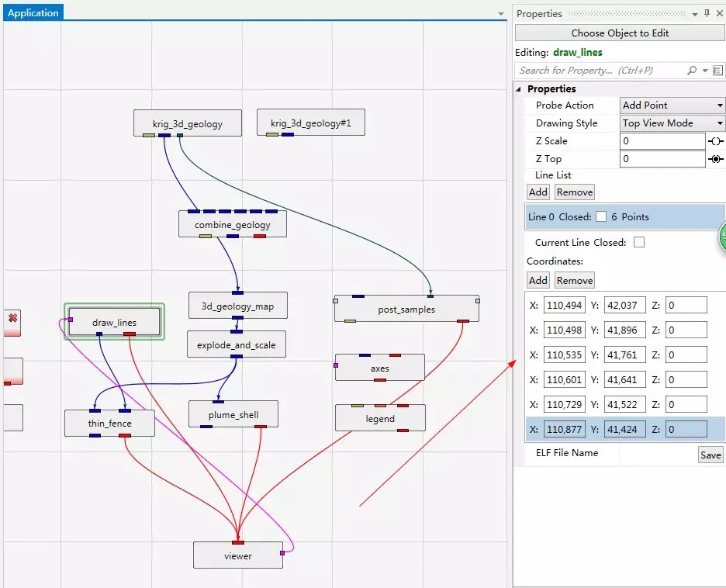Collapse the Properties section triangle
This screenshot has height=588, width=726.
(x=519, y=89)
